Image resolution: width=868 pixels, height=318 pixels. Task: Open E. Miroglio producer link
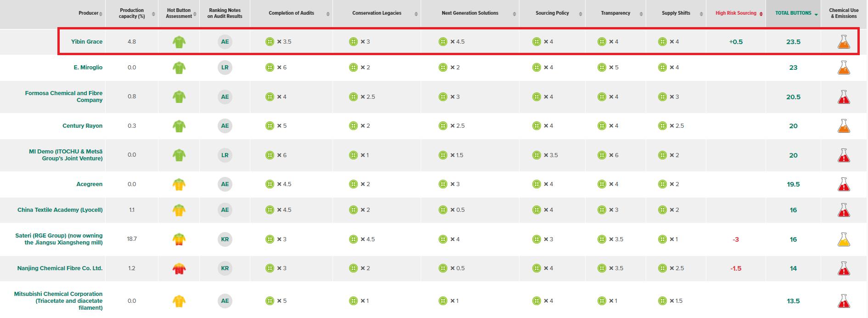(x=88, y=68)
